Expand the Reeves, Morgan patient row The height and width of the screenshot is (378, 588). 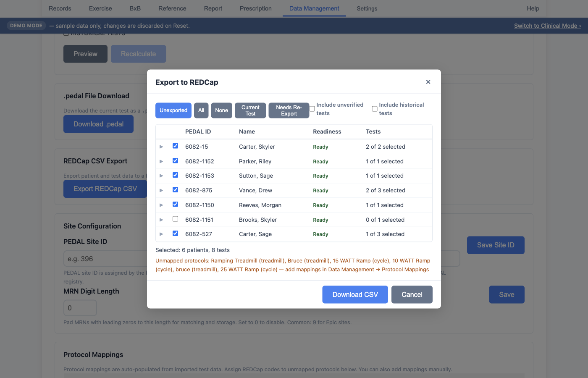(x=161, y=205)
